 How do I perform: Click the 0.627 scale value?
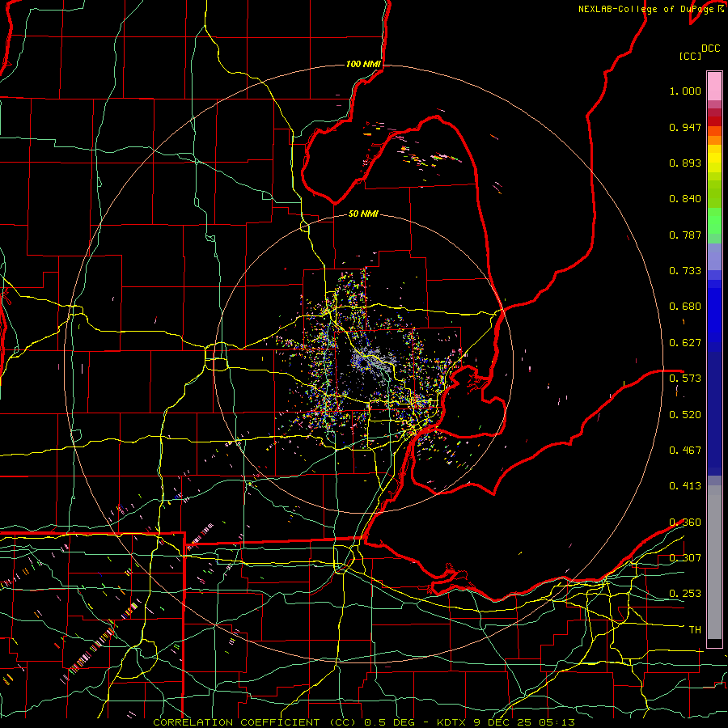pos(685,343)
